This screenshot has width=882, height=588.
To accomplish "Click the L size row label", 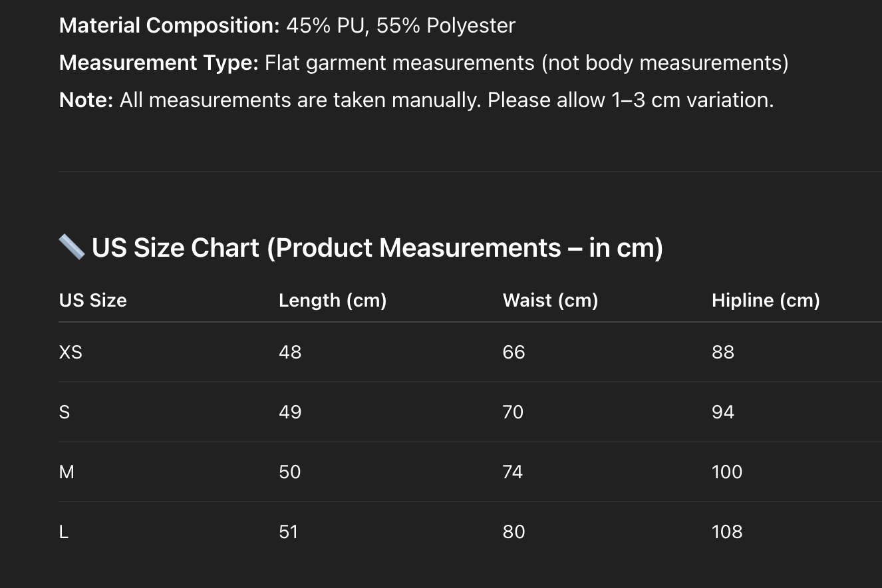I will (64, 532).
